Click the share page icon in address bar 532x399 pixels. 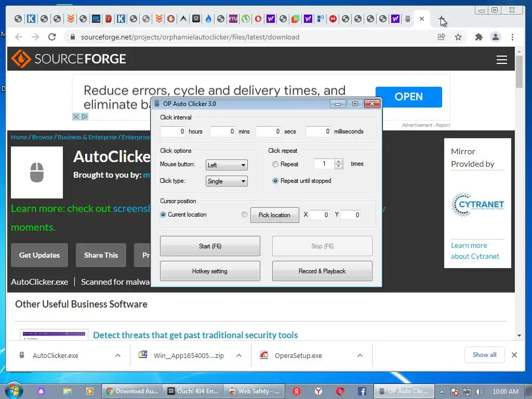click(442, 37)
